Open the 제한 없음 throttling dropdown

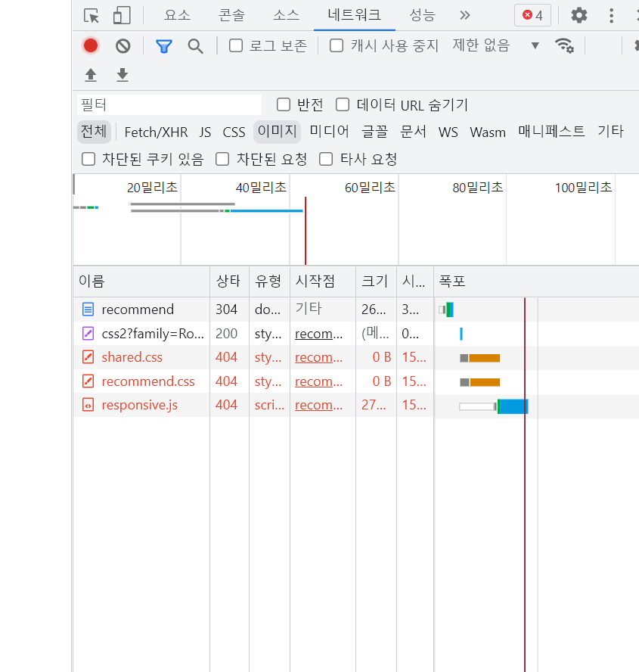[x=479, y=45]
